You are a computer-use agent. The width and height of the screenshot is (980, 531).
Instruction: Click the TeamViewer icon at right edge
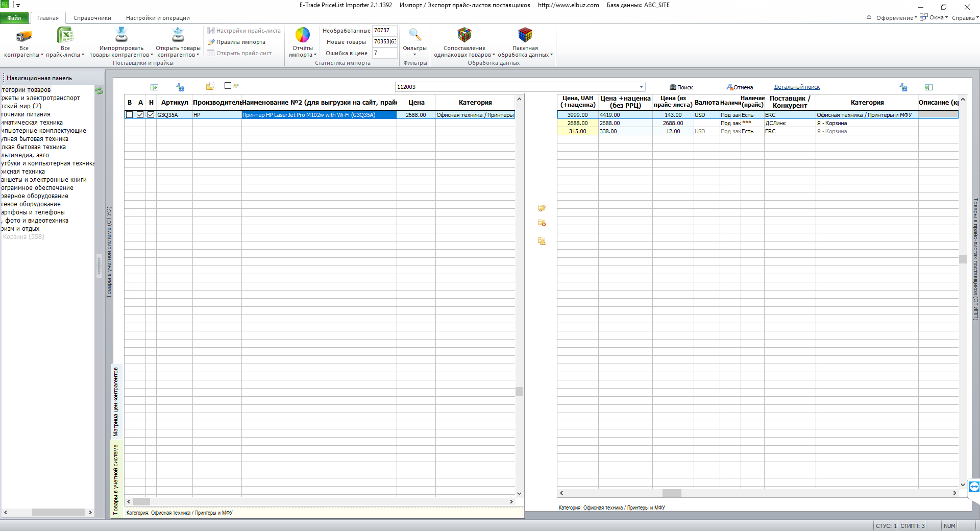click(974, 487)
